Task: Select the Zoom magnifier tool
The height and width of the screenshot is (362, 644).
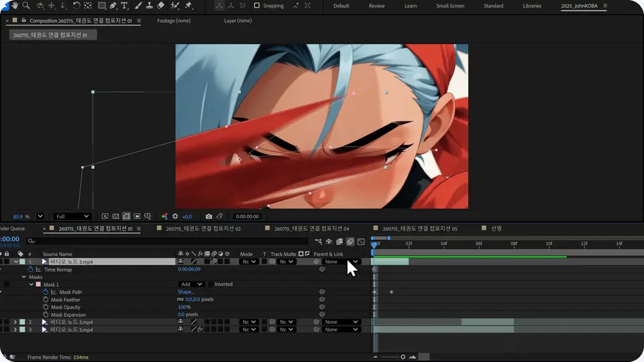Action: (x=26, y=5)
